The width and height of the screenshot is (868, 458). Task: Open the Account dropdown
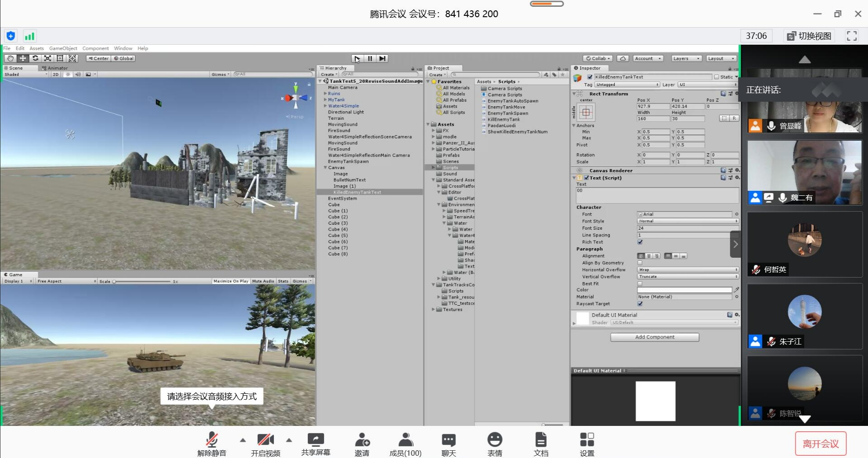[648, 58]
